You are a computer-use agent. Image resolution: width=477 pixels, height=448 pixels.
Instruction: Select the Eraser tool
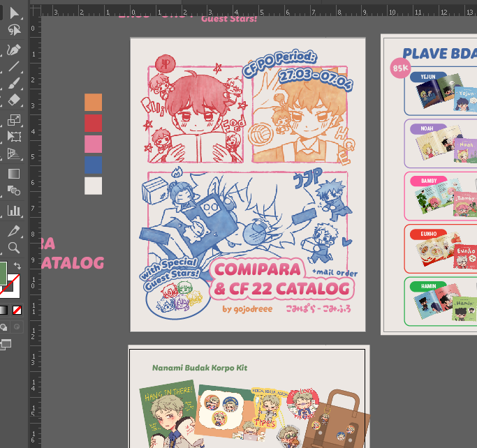tap(14, 100)
